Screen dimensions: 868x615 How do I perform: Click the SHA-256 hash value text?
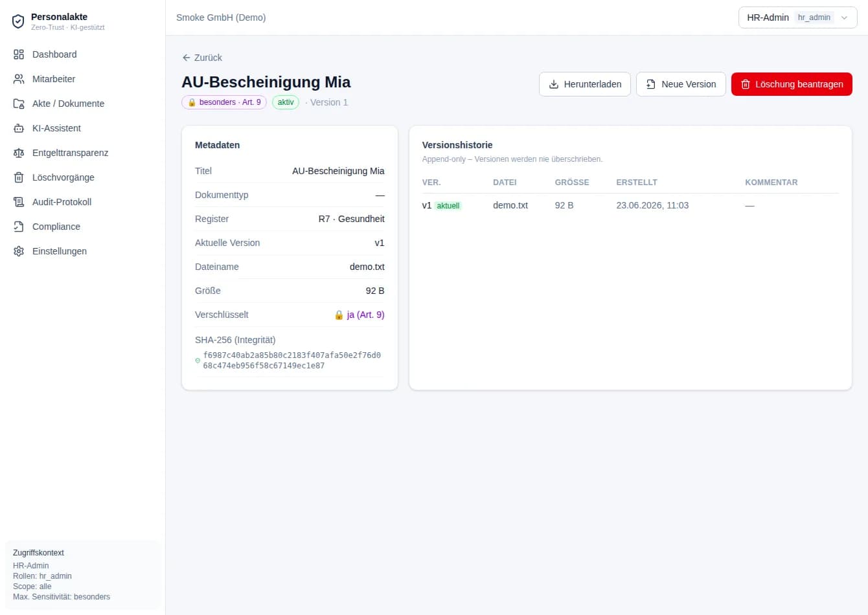coord(291,361)
